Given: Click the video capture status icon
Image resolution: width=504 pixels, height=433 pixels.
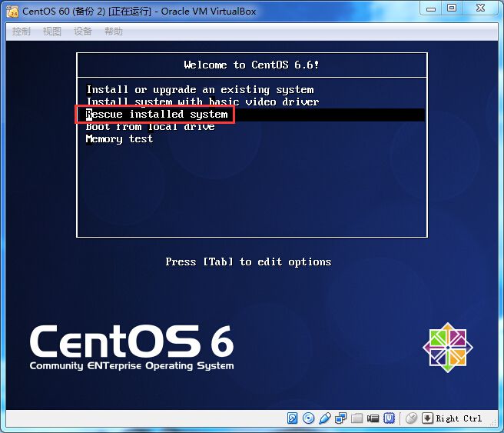Looking at the screenshot, I should (x=373, y=418).
